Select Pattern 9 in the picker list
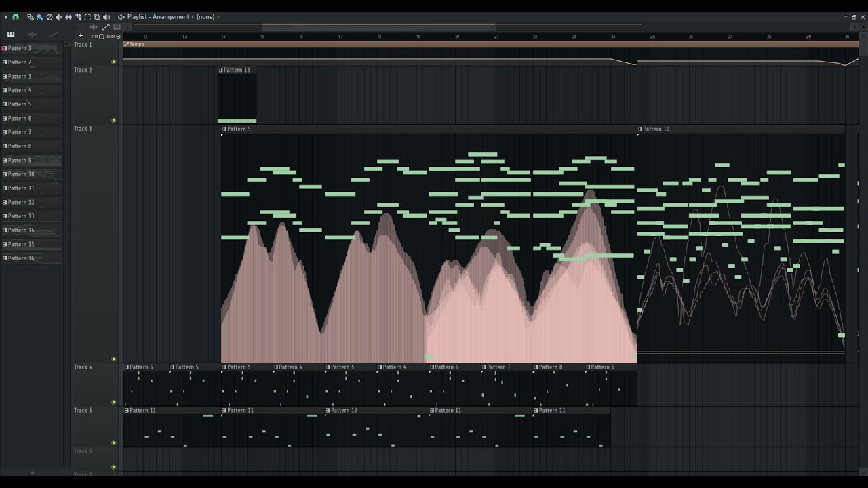 tap(32, 160)
